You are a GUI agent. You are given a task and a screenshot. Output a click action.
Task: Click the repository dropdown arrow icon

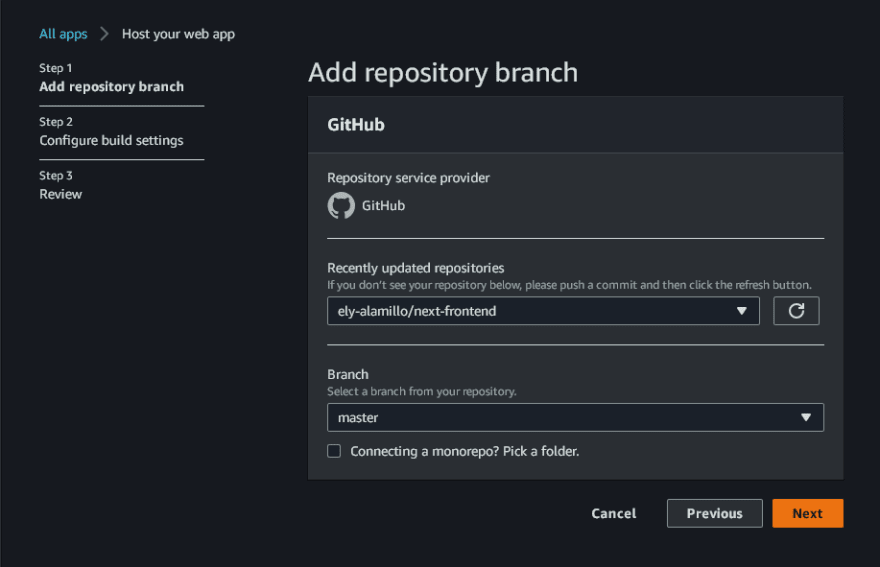pos(741,311)
